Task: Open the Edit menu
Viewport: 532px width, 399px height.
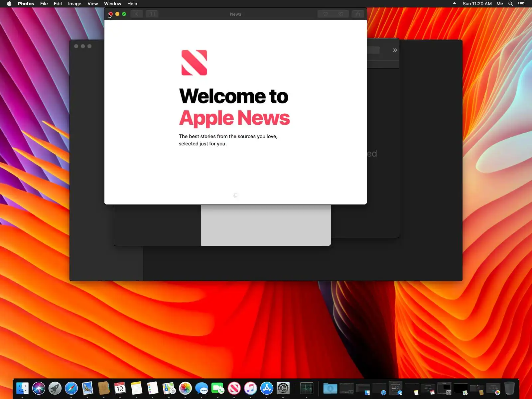Action: (58, 4)
